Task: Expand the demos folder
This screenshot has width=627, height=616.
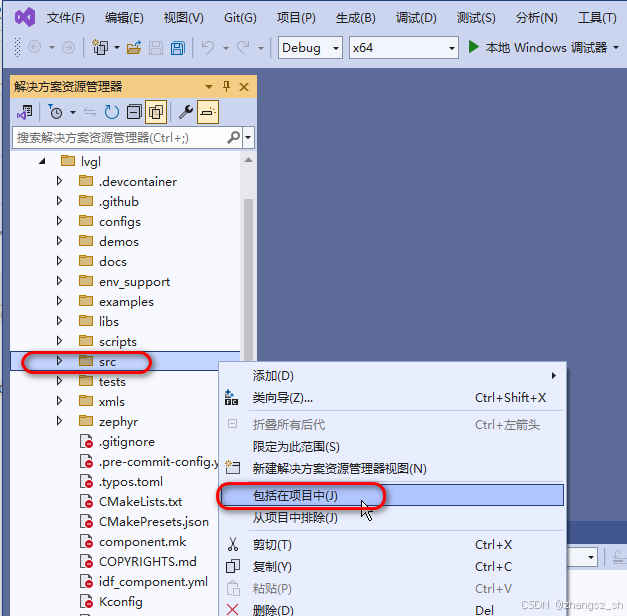Action: point(60,241)
